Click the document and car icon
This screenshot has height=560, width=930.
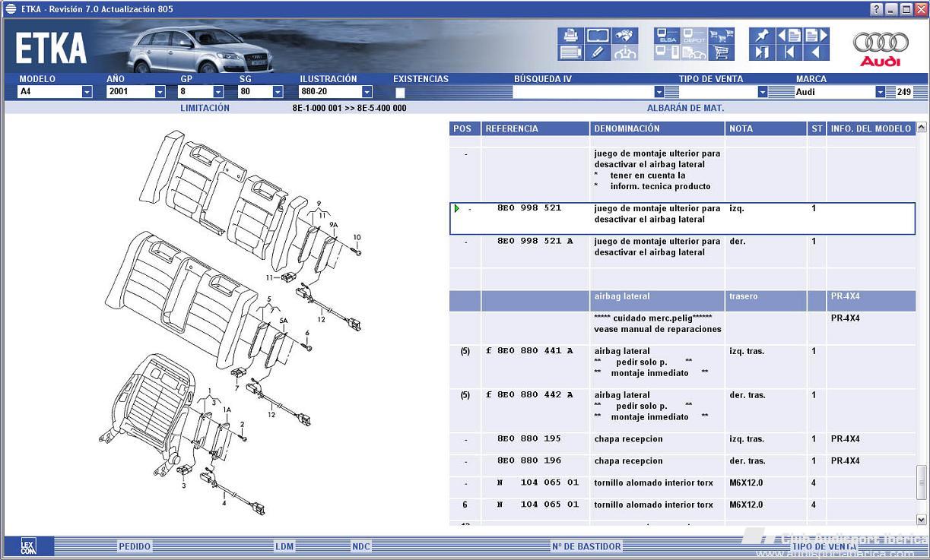tap(694, 52)
